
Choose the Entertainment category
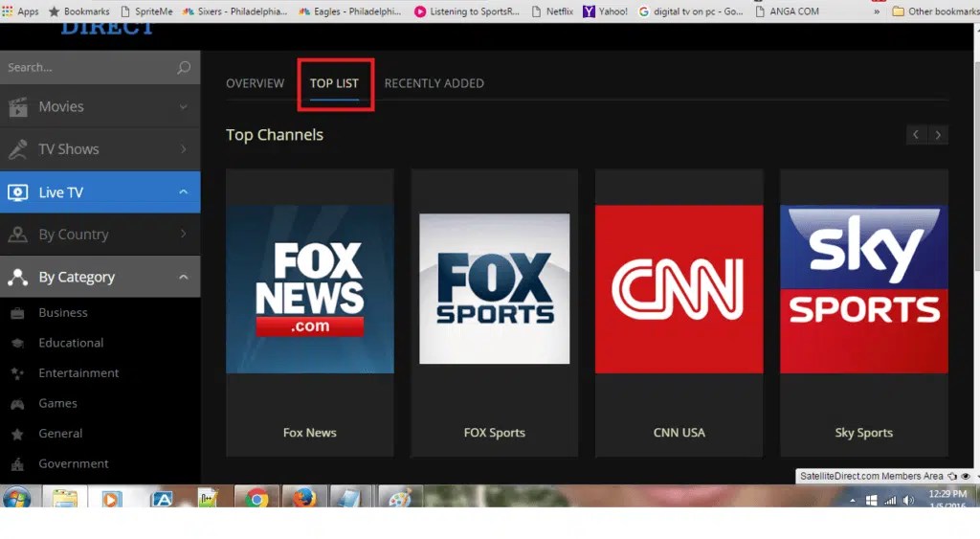coord(78,372)
